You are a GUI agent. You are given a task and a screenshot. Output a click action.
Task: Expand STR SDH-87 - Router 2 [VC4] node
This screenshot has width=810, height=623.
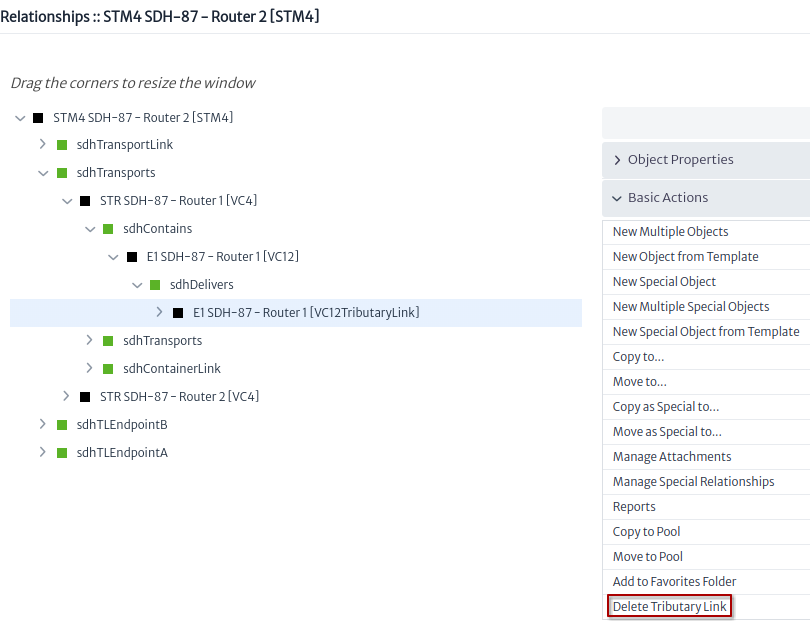pos(66,396)
